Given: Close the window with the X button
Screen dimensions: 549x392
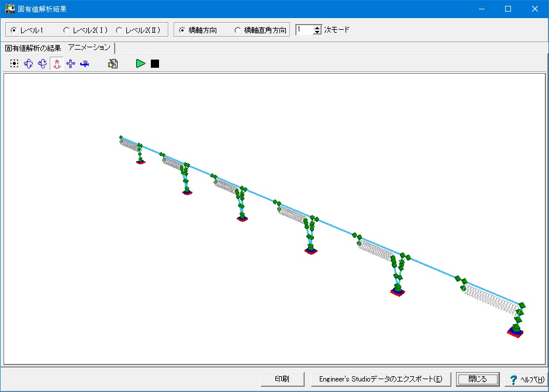Looking at the screenshot, I should [x=534, y=9].
